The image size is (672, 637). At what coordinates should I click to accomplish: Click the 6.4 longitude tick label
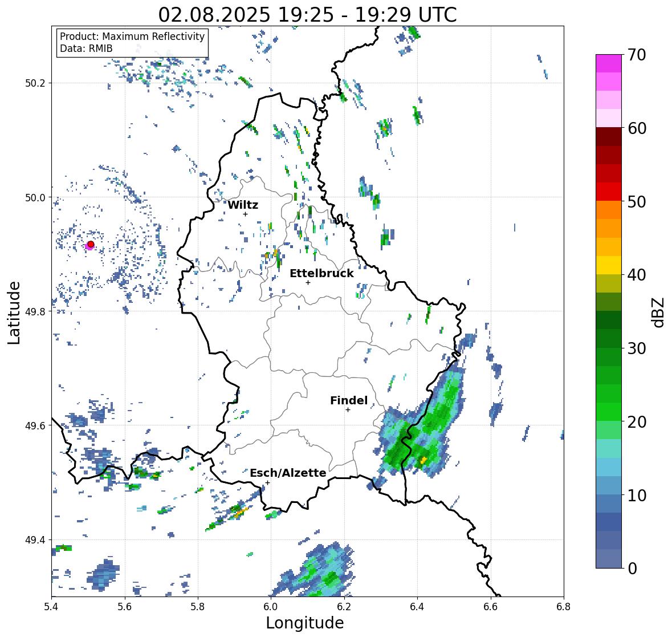click(417, 607)
